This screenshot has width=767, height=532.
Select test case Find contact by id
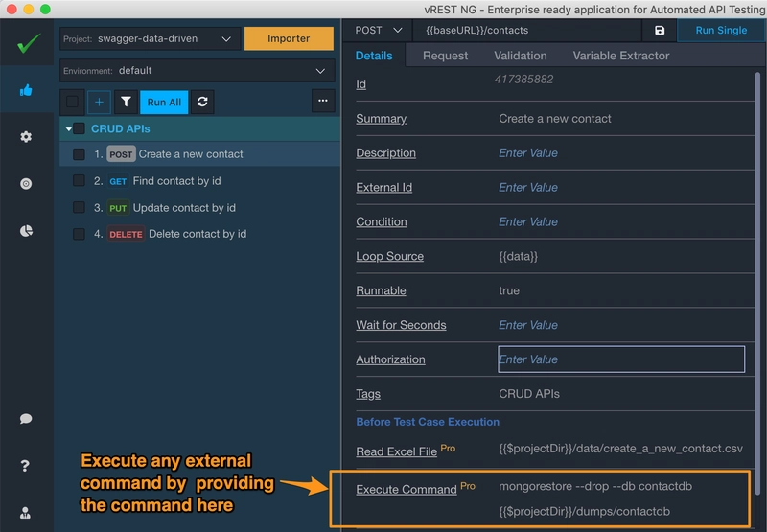pyautogui.click(x=176, y=181)
